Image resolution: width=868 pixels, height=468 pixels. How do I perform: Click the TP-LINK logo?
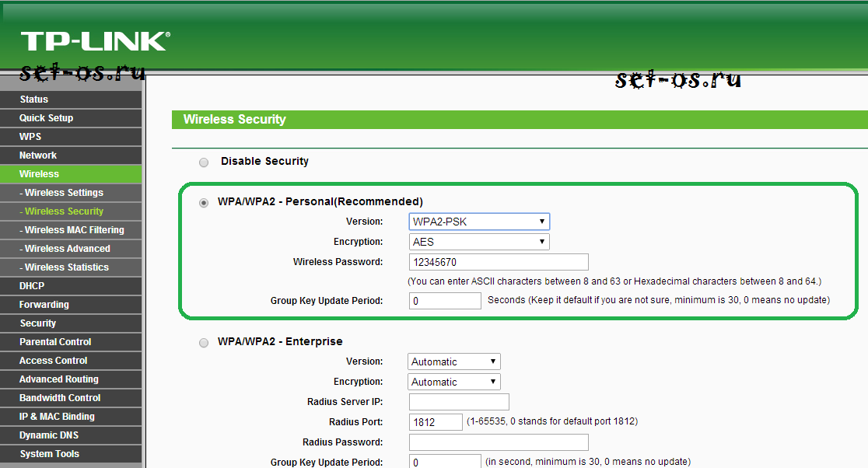(95, 41)
